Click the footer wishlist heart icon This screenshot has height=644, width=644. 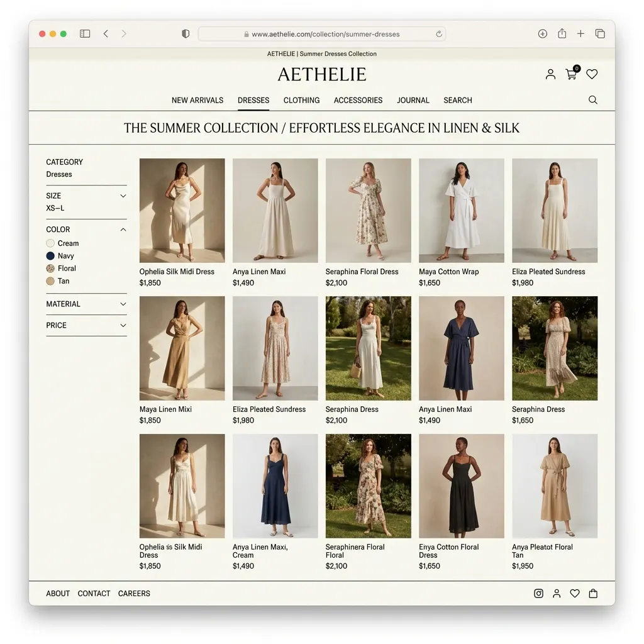pyautogui.click(x=575, y=594)
